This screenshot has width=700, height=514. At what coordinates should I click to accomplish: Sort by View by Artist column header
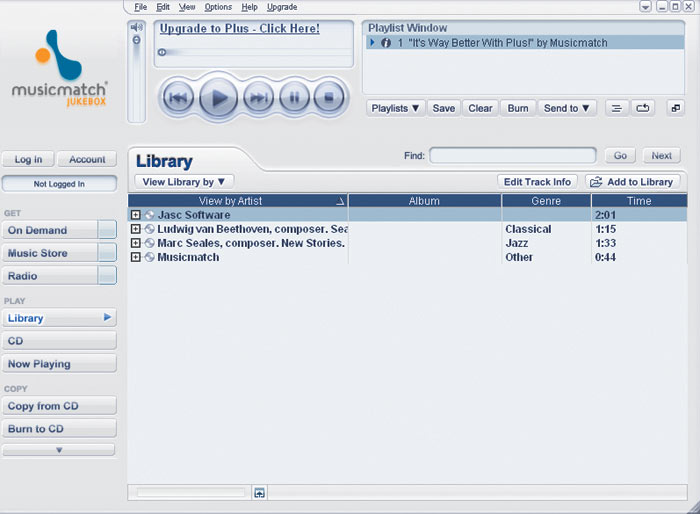(238, 201)
